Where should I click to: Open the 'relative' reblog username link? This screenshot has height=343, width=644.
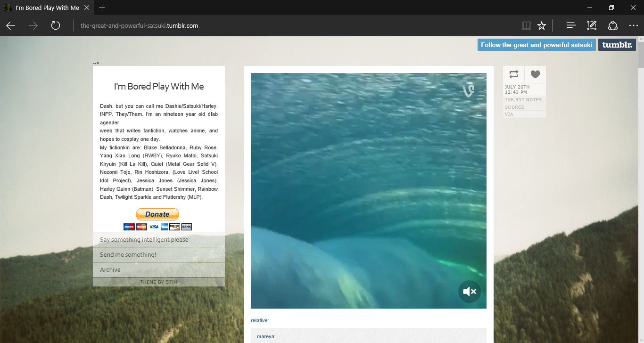tap(259, 321)
